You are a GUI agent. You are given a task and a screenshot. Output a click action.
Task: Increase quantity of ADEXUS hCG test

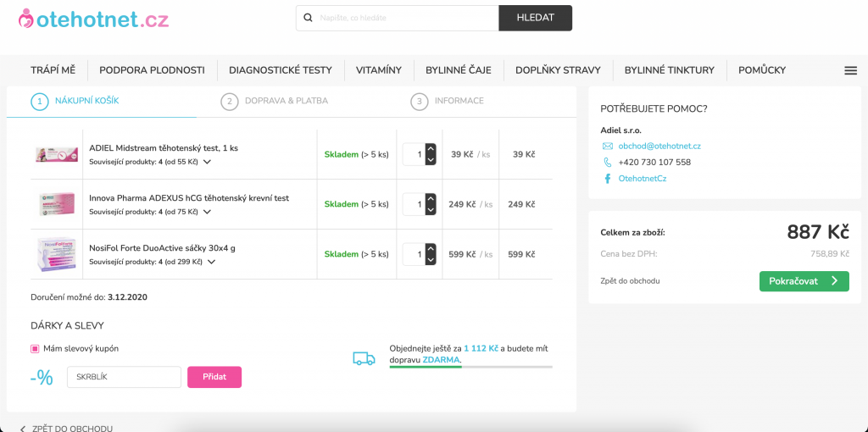pos(431,198)
